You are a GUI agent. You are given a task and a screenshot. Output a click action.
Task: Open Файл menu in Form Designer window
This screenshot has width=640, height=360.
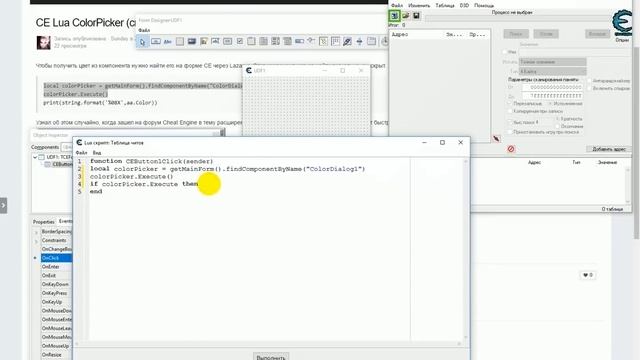click(x=144, y=30)
